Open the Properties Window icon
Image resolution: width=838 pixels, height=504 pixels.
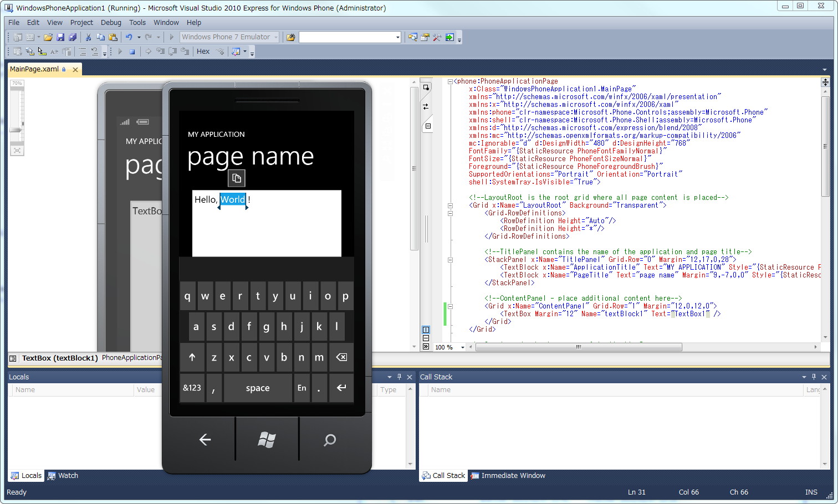click(x=425, y=37)
